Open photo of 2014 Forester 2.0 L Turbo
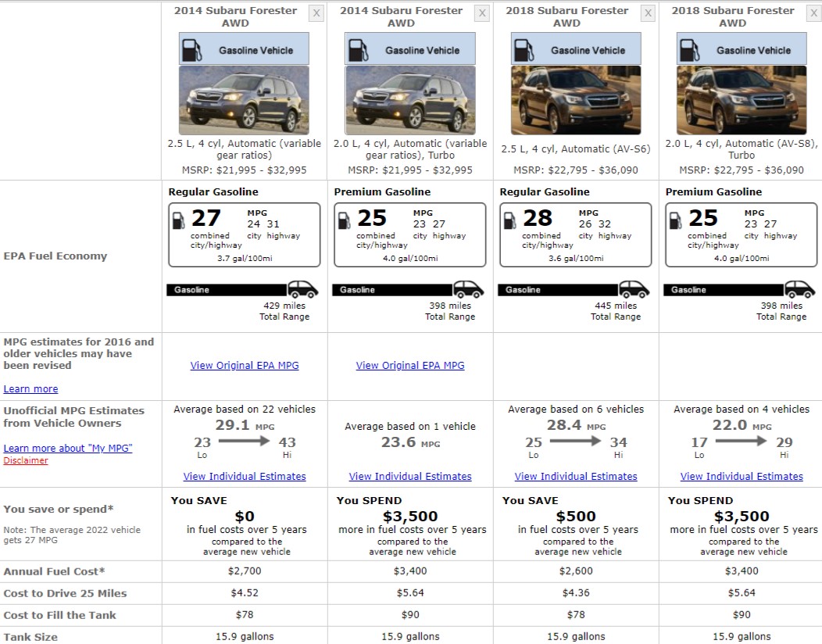This screenshot has height=644, width=822. 410,100
